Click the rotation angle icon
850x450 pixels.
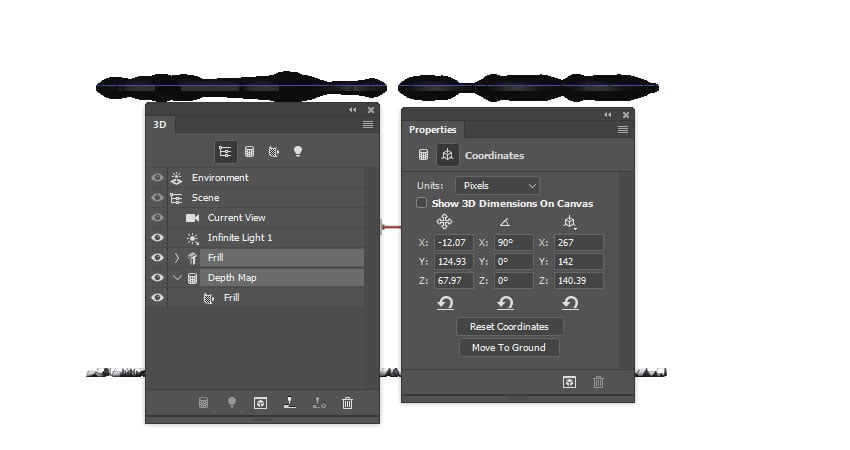(505, 222)
